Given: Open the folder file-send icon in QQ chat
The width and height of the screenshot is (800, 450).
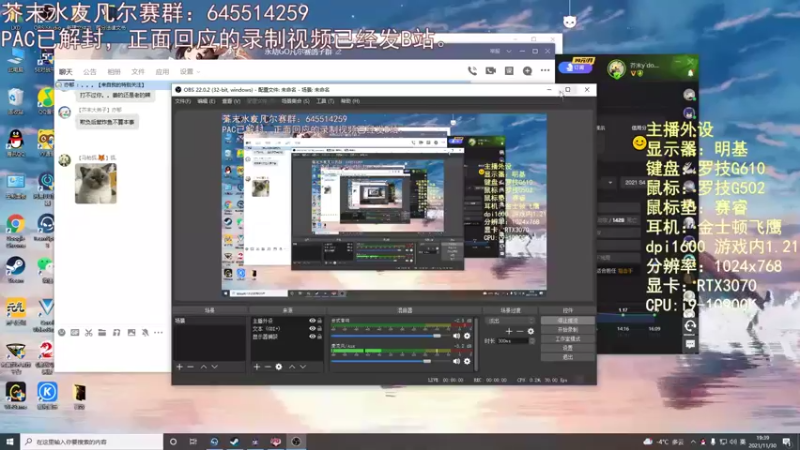Looking at the screenshot, I should [x=102, y=333].
